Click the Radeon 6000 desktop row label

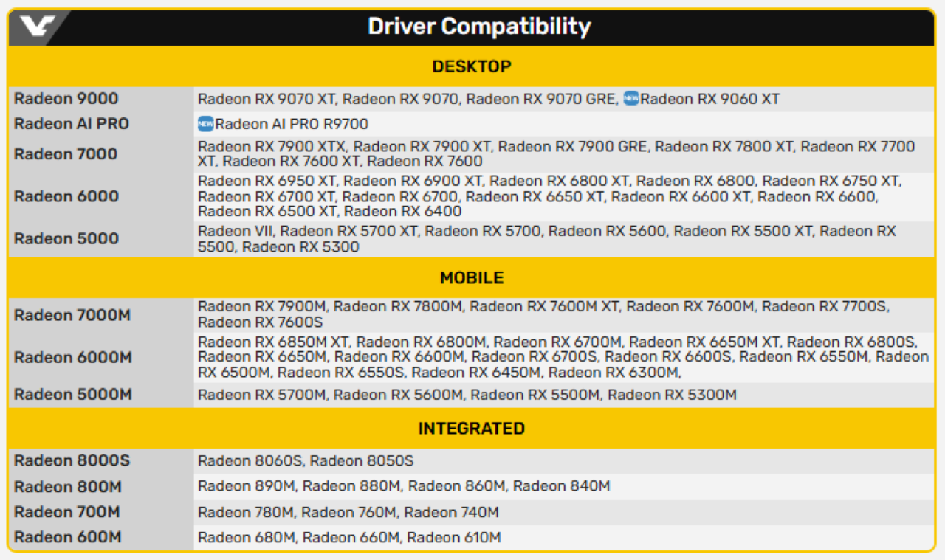click(66, 196)
